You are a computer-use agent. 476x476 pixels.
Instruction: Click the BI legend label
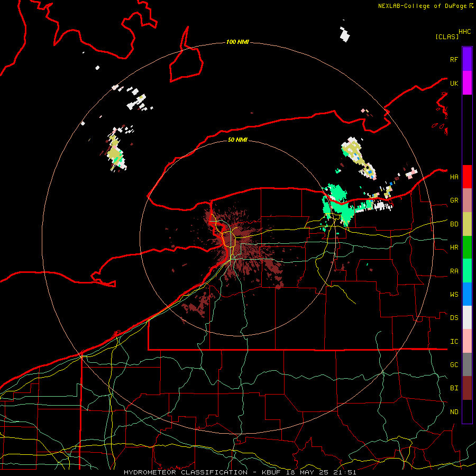click(x=454, y=388)
